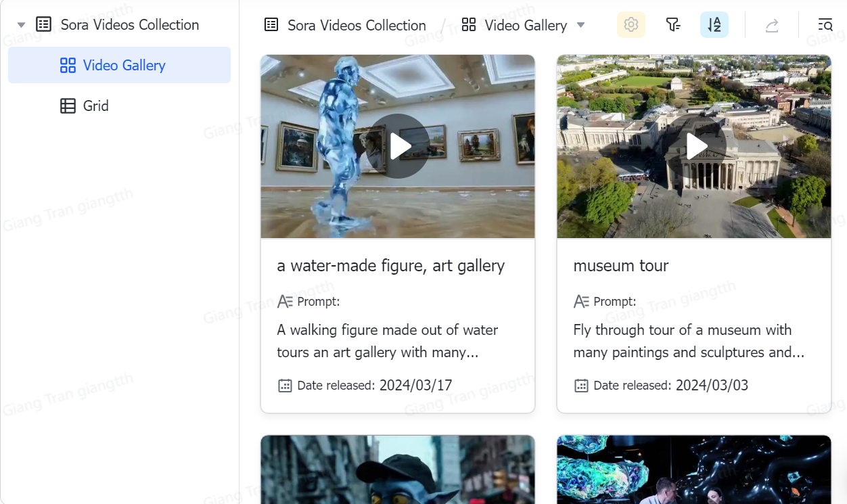Click the A-Z sort icon in toolbar
847x504 pixels.
point(714,24)
